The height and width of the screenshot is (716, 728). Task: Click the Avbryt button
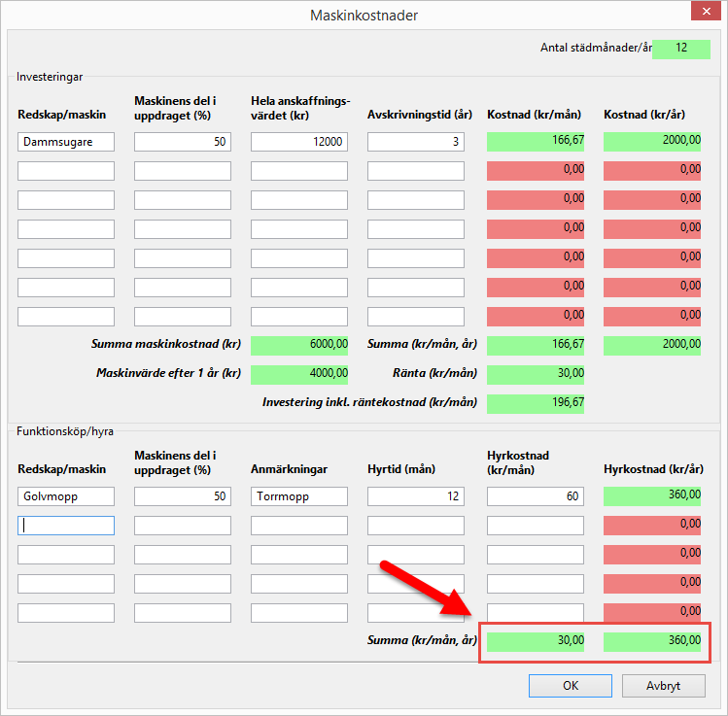[x=663, y=685]
